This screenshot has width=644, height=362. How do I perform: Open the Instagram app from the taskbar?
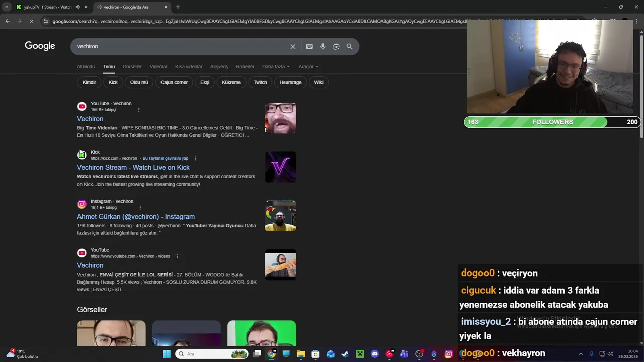pos(448,354)
